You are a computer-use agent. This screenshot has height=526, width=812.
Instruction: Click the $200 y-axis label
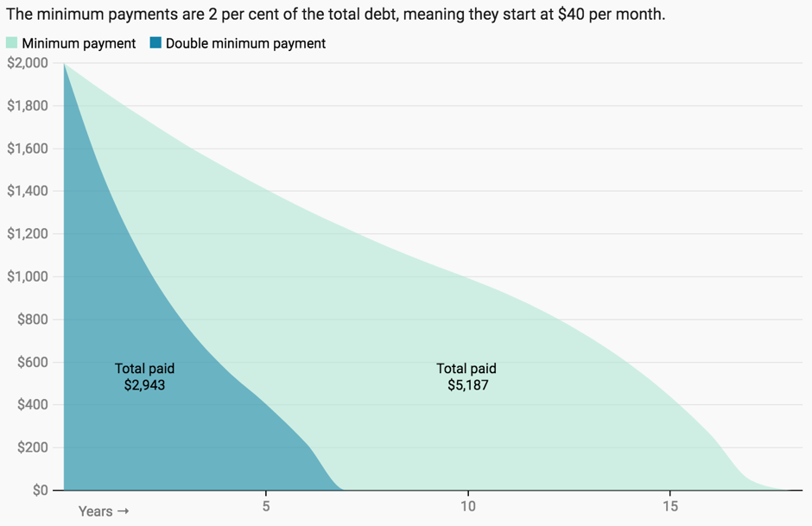click(33, 447)
